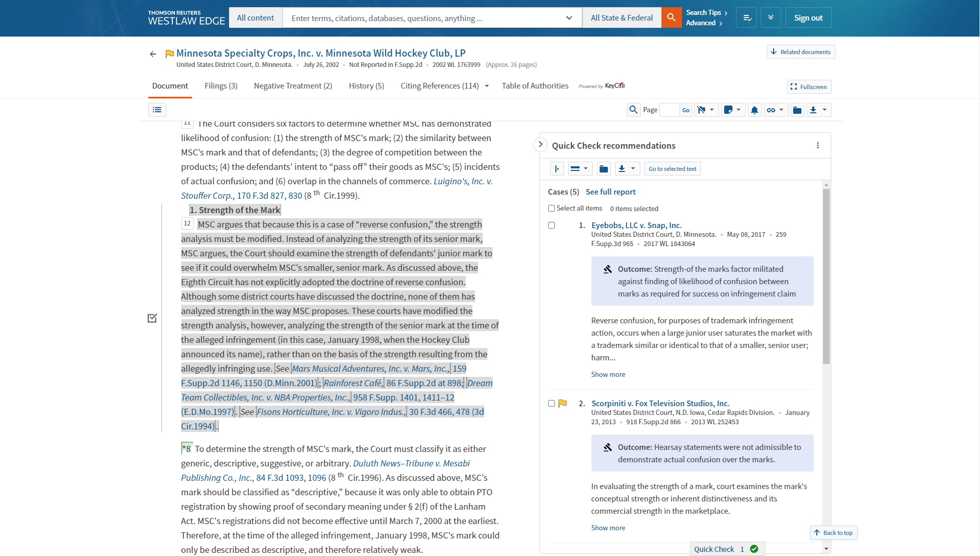Viewport: 980px width, 556px height.
Task: Click into the Page number input field
Action: (x=669, y=110)
